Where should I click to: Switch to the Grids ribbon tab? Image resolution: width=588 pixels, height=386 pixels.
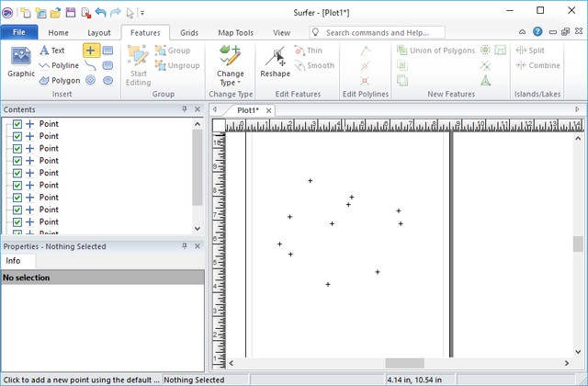(x=189, y=33)
